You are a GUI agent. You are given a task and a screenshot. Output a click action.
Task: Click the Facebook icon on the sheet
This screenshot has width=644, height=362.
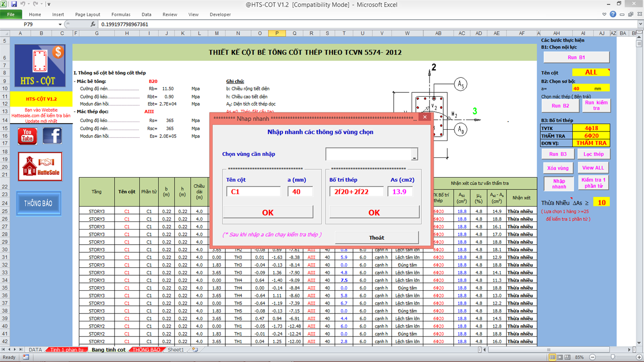pyautogui.click(x=52, y=136)
